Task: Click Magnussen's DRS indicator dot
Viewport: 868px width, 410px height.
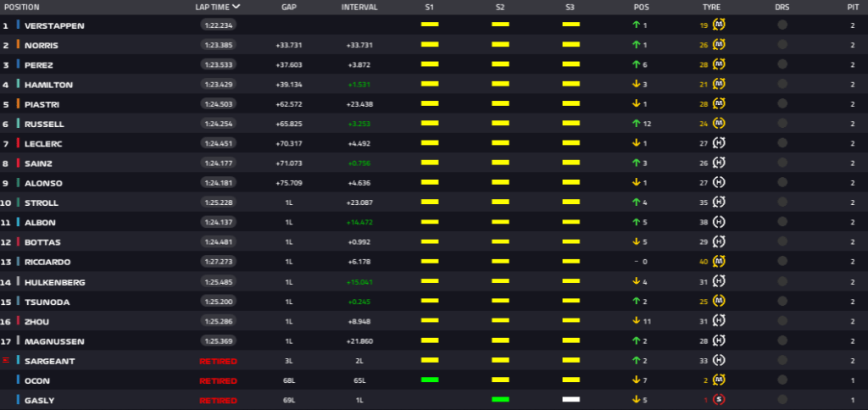Action: (782, 341)
